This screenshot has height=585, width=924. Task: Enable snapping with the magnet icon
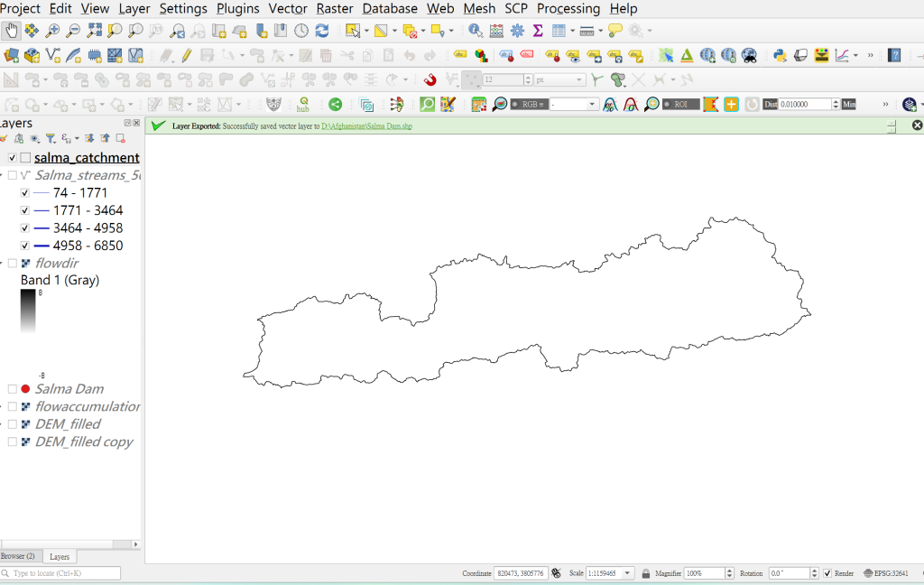[430, 79]
